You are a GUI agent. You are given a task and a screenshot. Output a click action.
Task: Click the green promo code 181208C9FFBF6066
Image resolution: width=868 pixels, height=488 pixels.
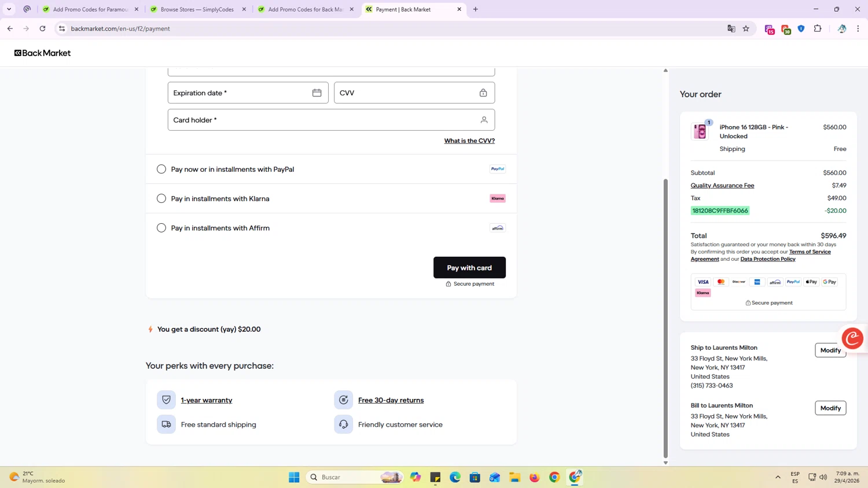pyautogui.click(x=720, y=210)
